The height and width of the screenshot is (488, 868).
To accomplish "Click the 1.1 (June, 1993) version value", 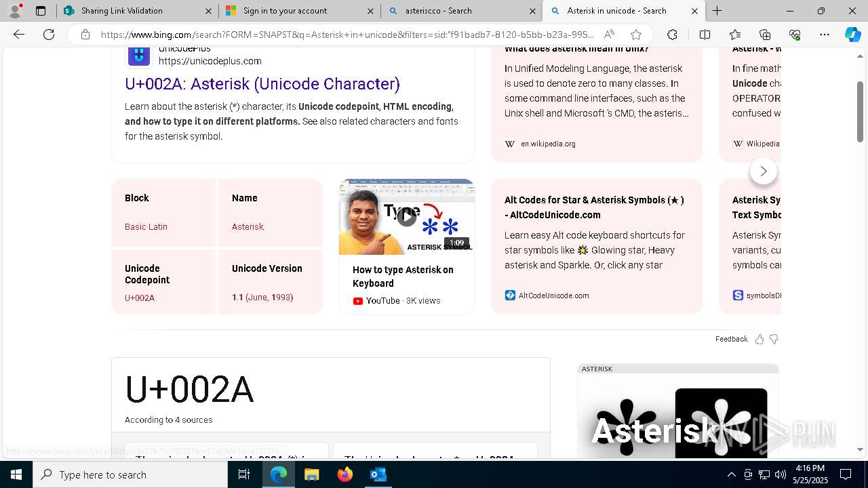I will pos(262,298).
